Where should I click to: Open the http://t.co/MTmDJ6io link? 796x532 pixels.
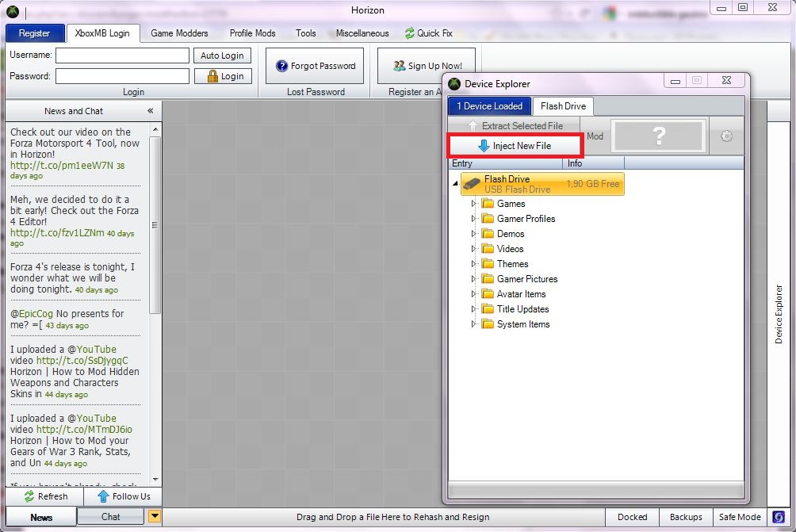84,430
